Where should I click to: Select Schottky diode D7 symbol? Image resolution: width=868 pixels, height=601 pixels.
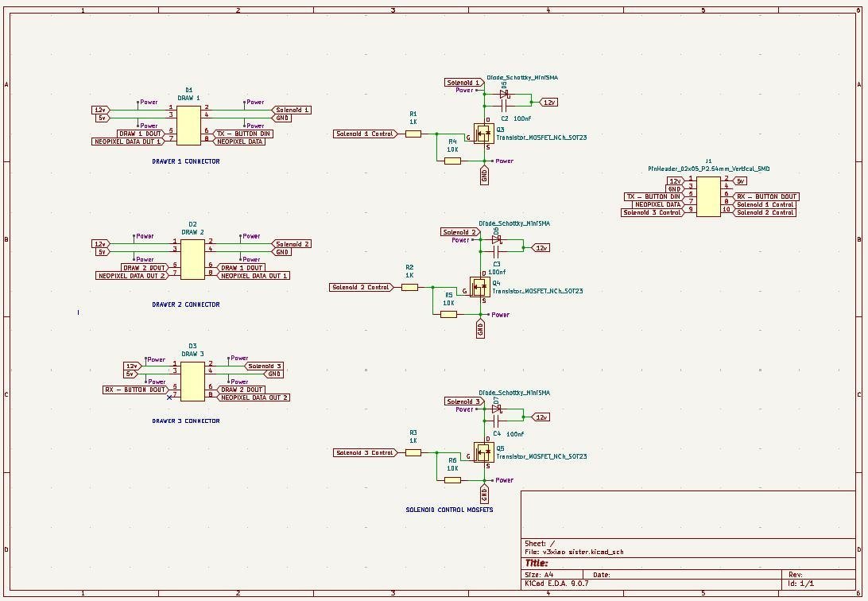(x=497, y=409)
